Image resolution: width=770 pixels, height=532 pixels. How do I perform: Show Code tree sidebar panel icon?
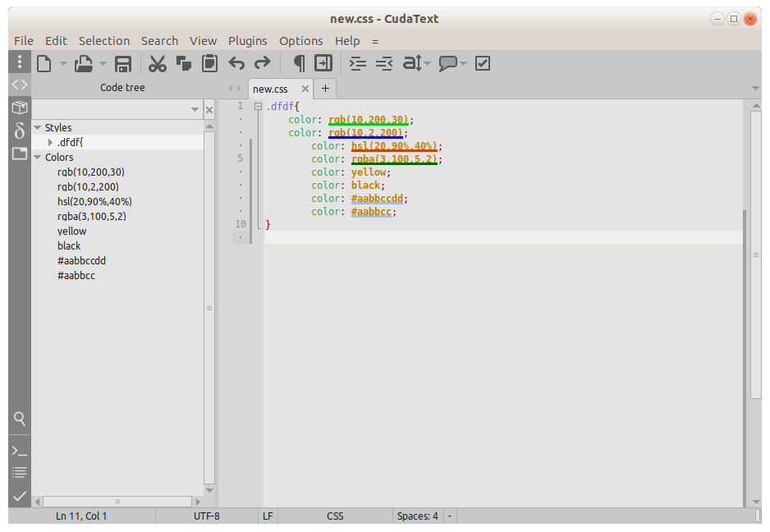pyautogui.click(x=20, y=85)
